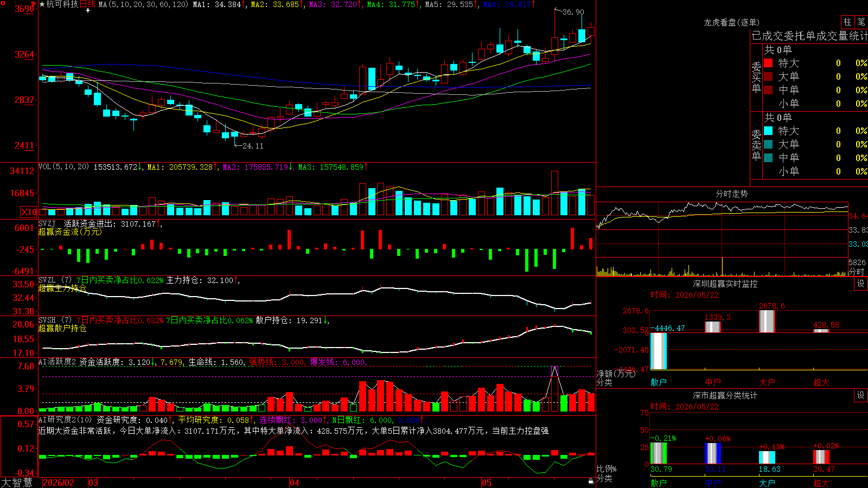Click the 散户 -4446.47 bar in 实时监控
The width and height of the screenshot is (868, 488).
pyautogui.click(x=659, y=351)
